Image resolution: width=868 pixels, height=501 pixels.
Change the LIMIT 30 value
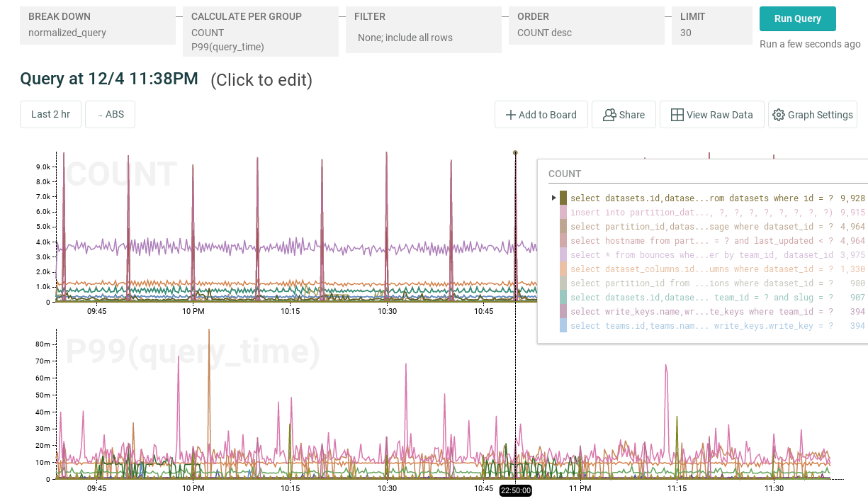[711, 26]
